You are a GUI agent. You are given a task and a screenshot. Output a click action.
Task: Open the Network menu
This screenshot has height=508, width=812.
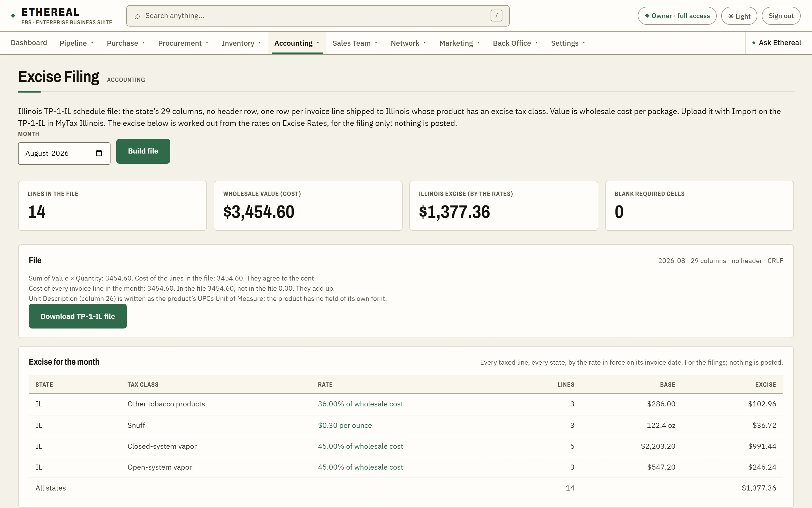[408, 43]
